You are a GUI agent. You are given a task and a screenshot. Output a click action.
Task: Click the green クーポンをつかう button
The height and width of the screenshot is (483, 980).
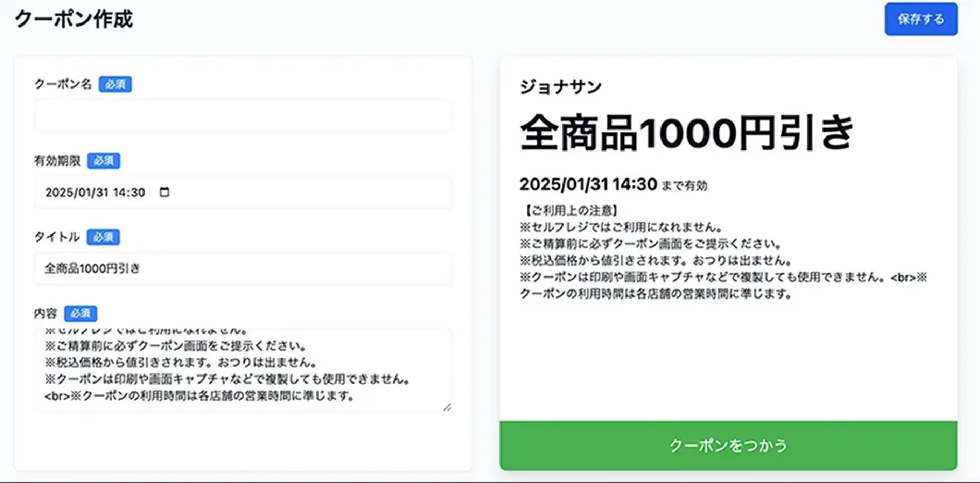(x=728, y=445)
